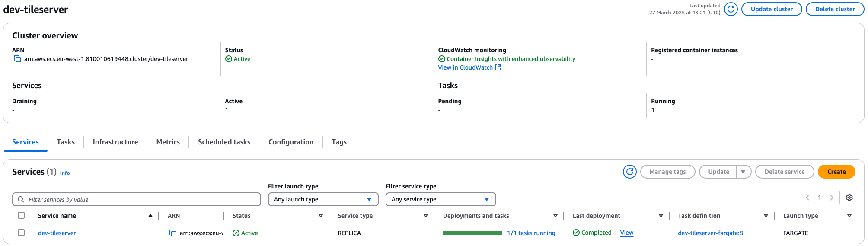This screenshot has width=868, height=246.
Task: Open Service type column sort arrow
Action: pos(426,216)
